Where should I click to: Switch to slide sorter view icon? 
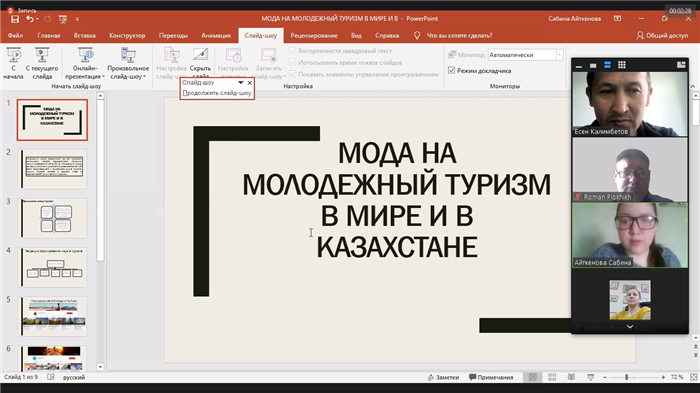[552, 377]
